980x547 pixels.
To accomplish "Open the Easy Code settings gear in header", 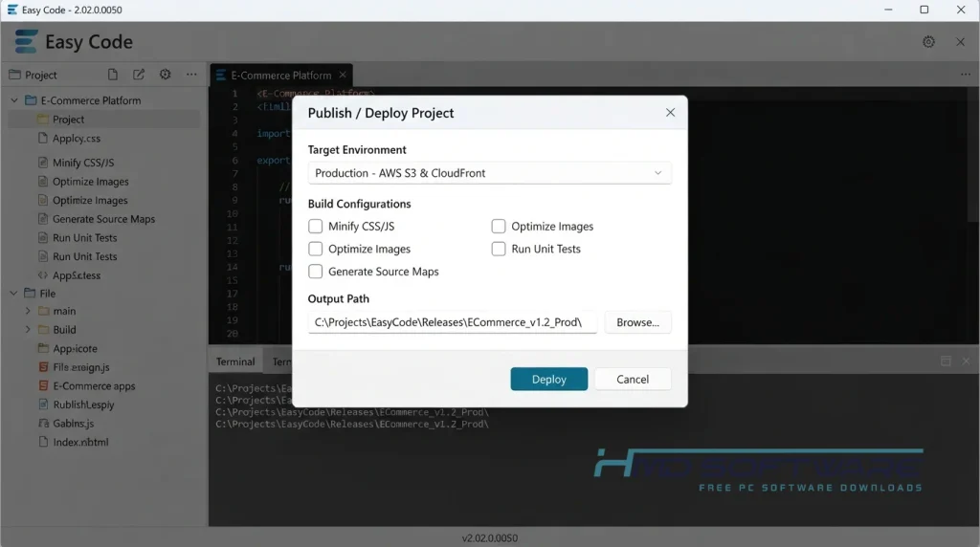I will pyautogui.click(x=928, y=42).
